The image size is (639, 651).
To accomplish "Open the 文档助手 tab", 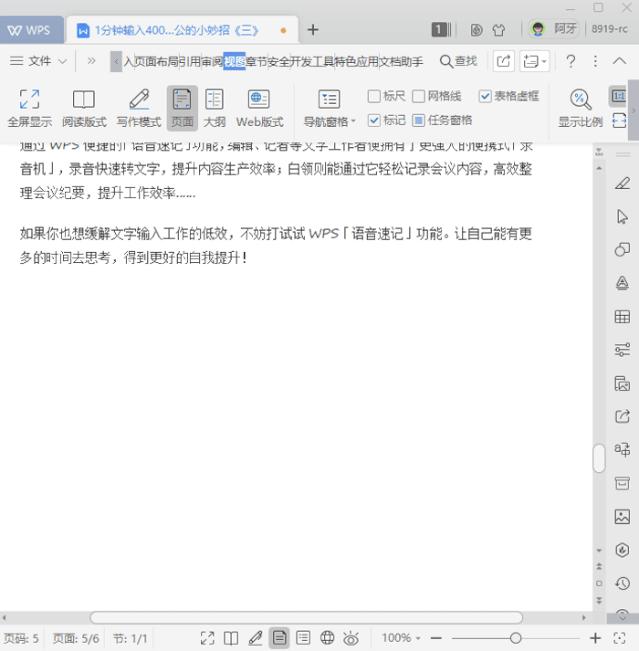I will click(401, 61).
